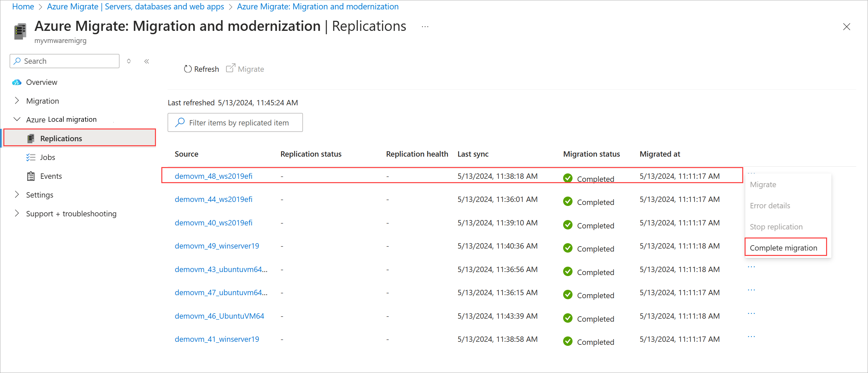Viewport: 868px width, 373px height.
Task: Click the Overview cloud icon
Action: pyautogui.click(x=16, y=82)
